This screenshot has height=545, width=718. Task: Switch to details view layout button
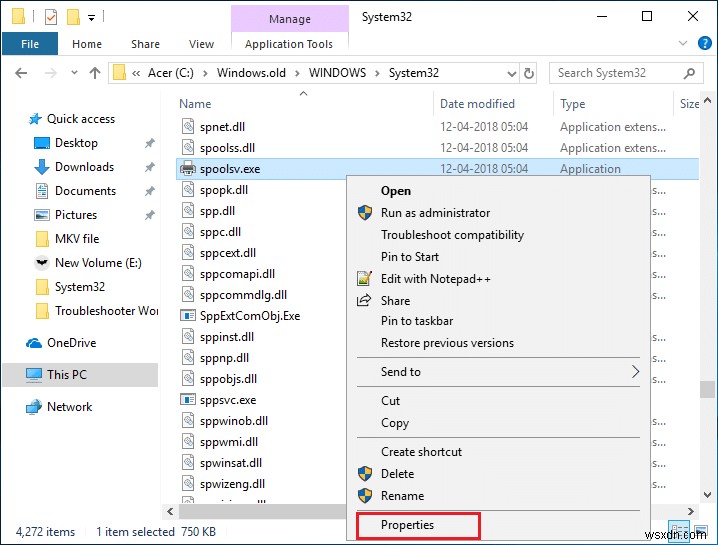(679, 532)
